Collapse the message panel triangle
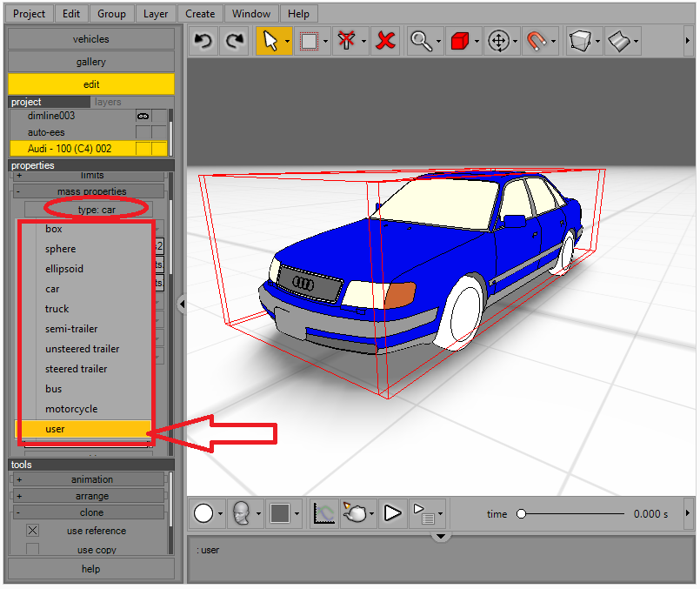 tap(441, 536)
